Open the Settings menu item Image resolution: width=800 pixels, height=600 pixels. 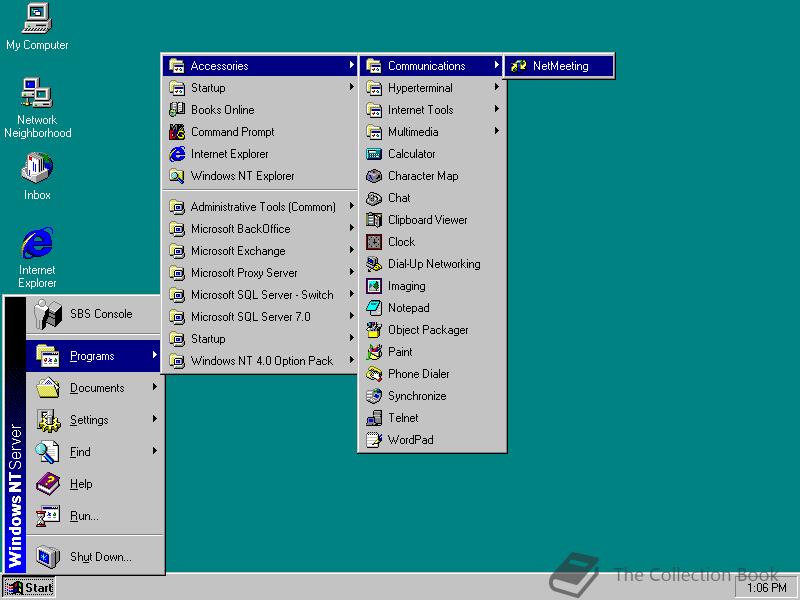(94, 419)
